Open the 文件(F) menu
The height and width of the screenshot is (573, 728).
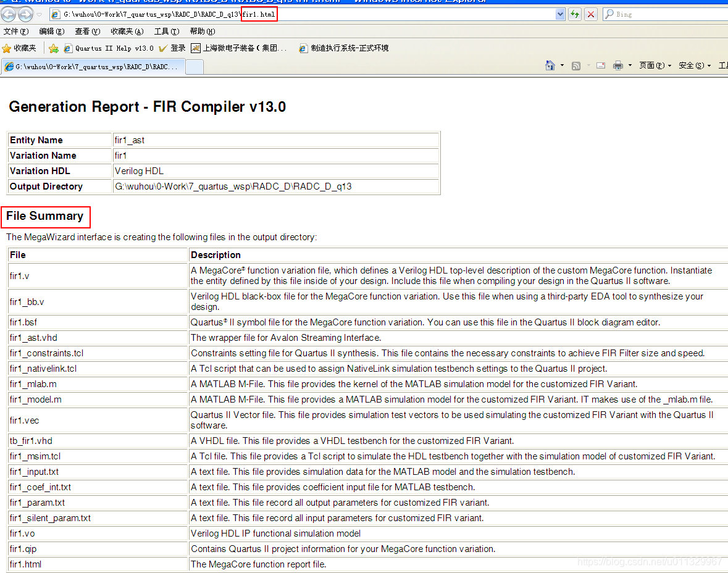click(16, 31)
